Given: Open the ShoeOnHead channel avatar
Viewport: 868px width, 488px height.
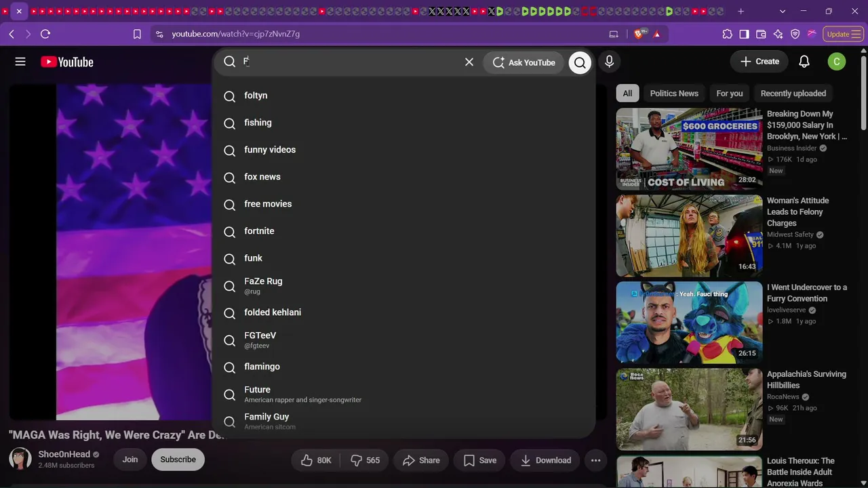Looking at the screenshot, I should point(20,459).
